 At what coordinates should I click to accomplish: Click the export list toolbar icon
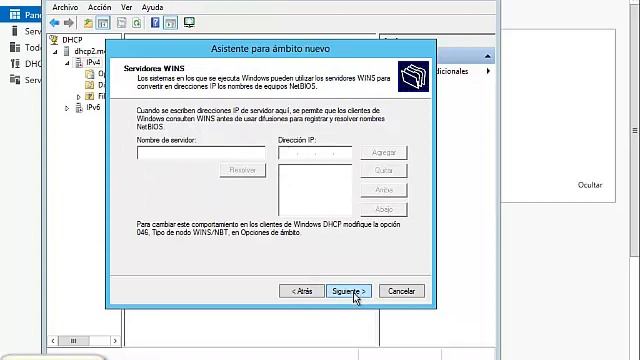coord(121,23)
